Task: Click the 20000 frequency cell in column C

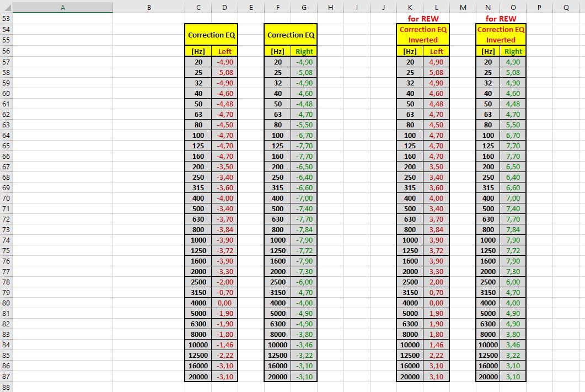Action: (x=198, y=377)
